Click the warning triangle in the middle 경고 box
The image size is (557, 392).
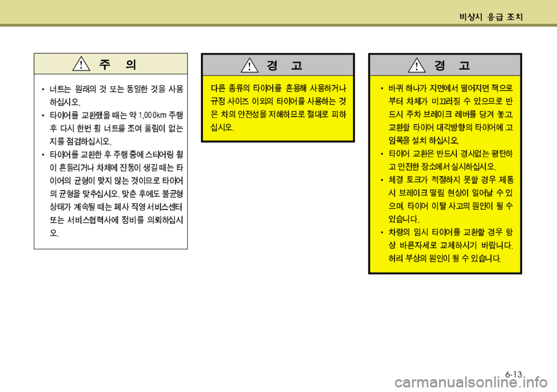tap(249, 65)
